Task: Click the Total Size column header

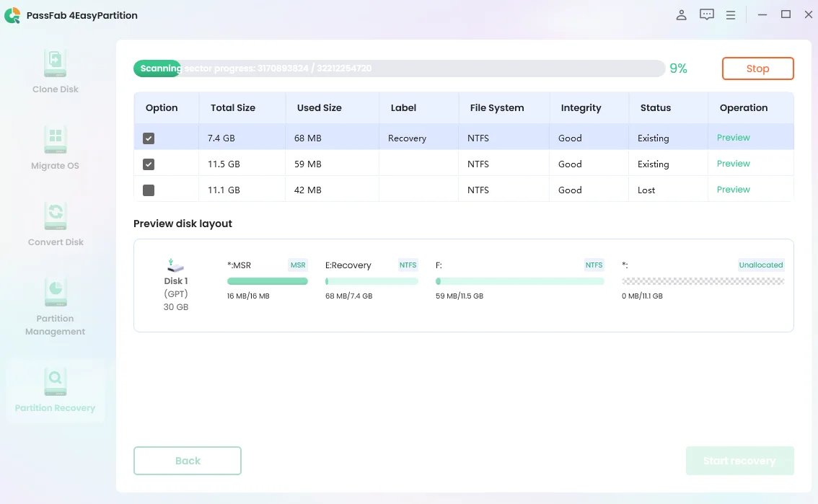Action: pyautogui.click(x=233, y=107)
